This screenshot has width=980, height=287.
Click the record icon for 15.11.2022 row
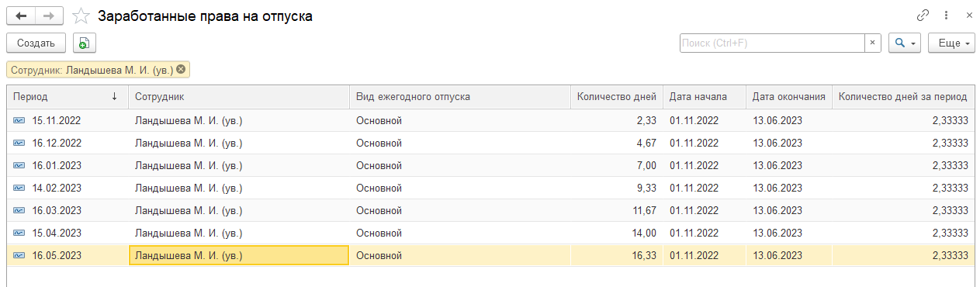[19, 120]
